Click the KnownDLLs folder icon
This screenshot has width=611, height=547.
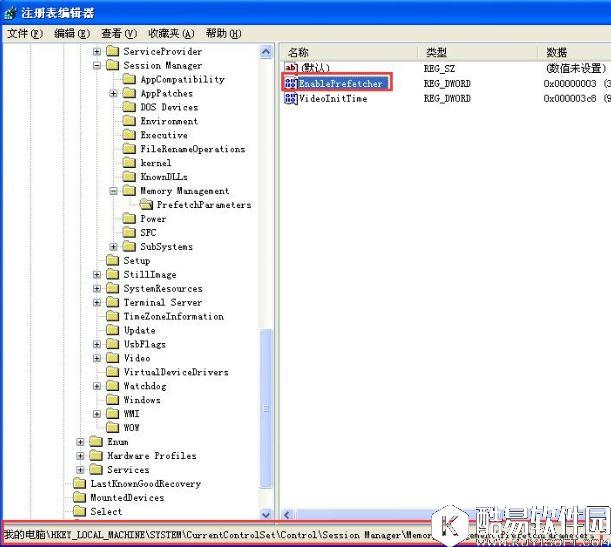(x=129, y=177)
